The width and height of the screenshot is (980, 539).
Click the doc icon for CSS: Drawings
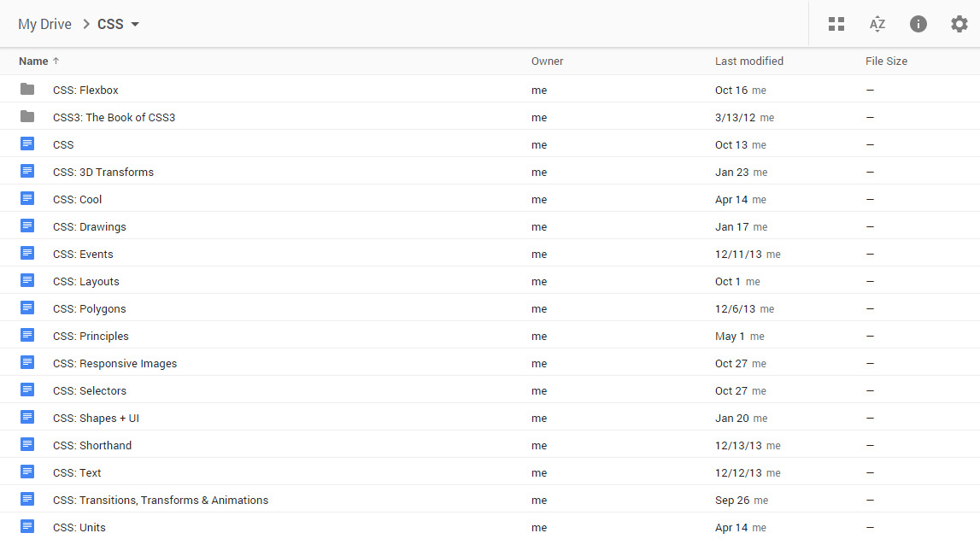[26, 226]
